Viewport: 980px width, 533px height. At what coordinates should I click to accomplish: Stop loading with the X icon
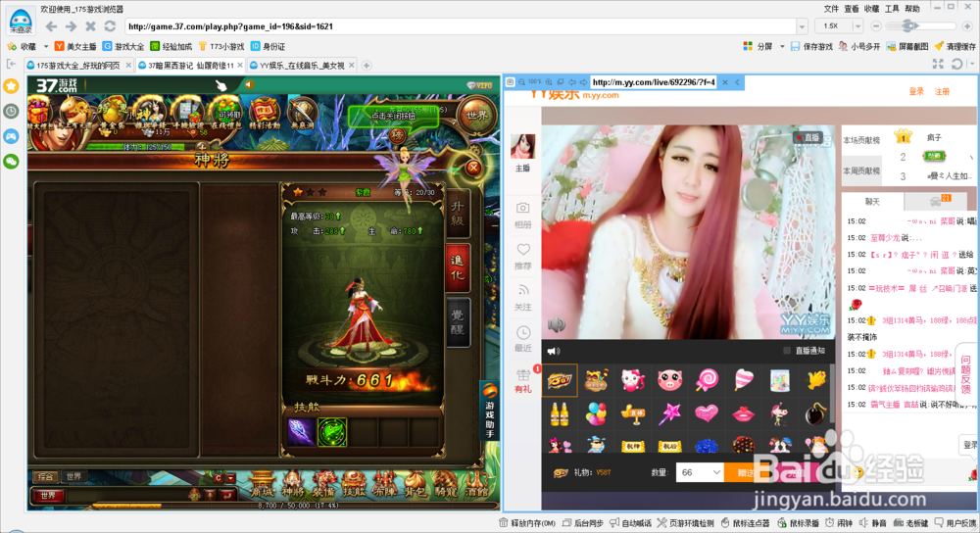click(x=90, y=26)
